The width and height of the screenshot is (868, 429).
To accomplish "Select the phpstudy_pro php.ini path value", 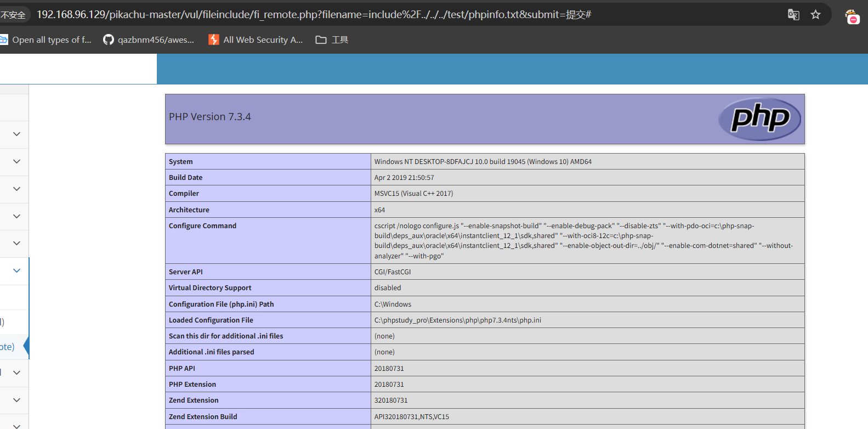I will [458, 320].
